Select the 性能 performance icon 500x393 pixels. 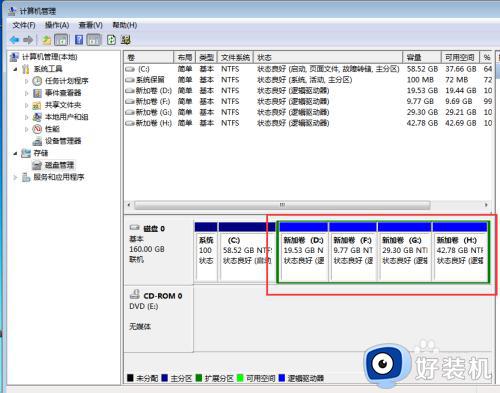(x=37, y=129)
